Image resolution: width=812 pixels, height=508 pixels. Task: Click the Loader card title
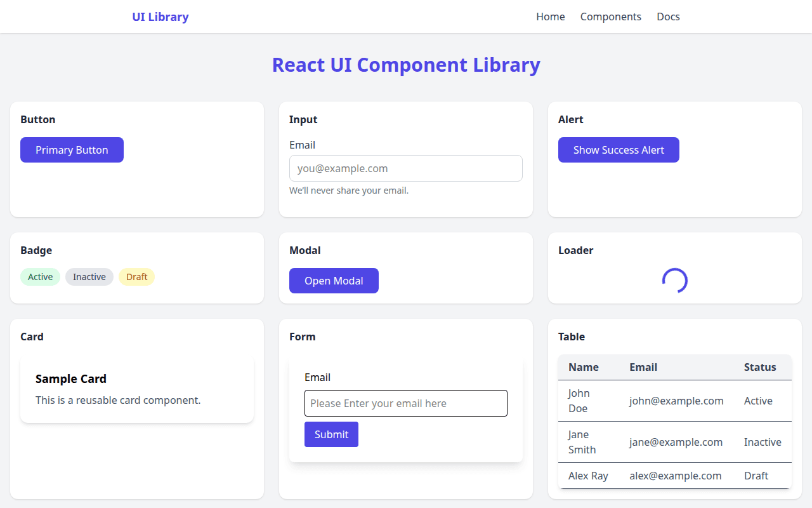(575, 250)
